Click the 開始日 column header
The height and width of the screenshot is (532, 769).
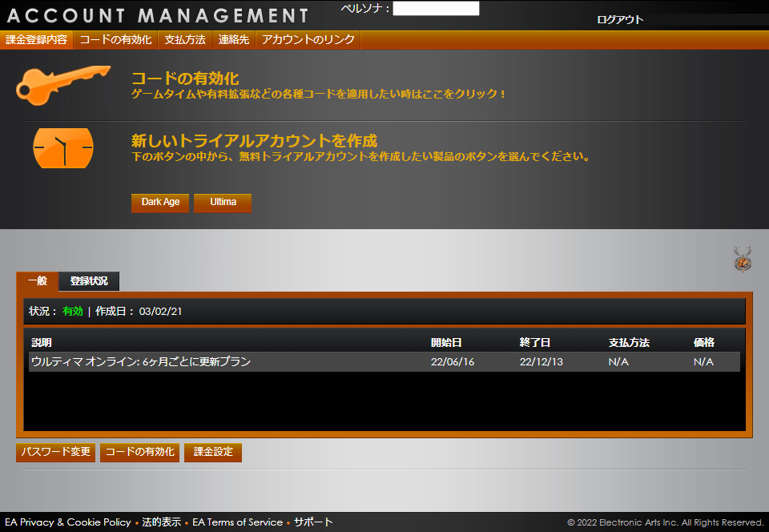[446, 343]
